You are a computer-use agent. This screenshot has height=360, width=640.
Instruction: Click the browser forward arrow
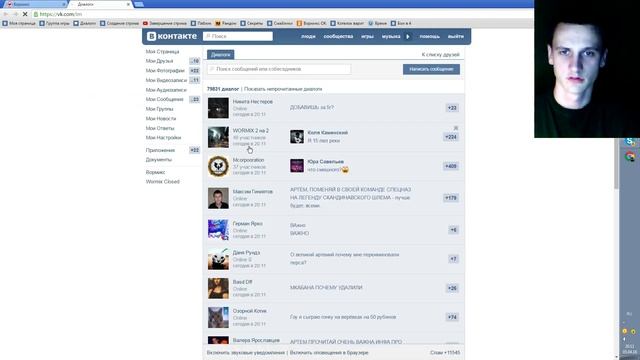[15, 14]
